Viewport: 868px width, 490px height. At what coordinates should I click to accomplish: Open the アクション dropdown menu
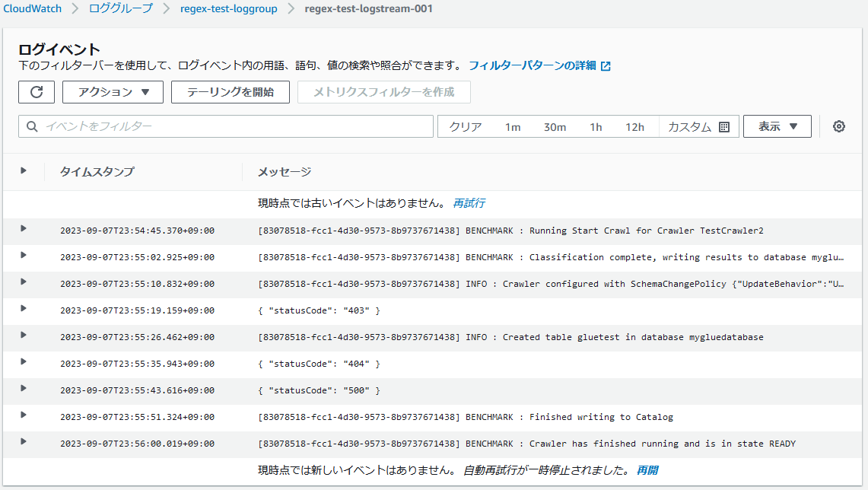(x=113, y=92)
